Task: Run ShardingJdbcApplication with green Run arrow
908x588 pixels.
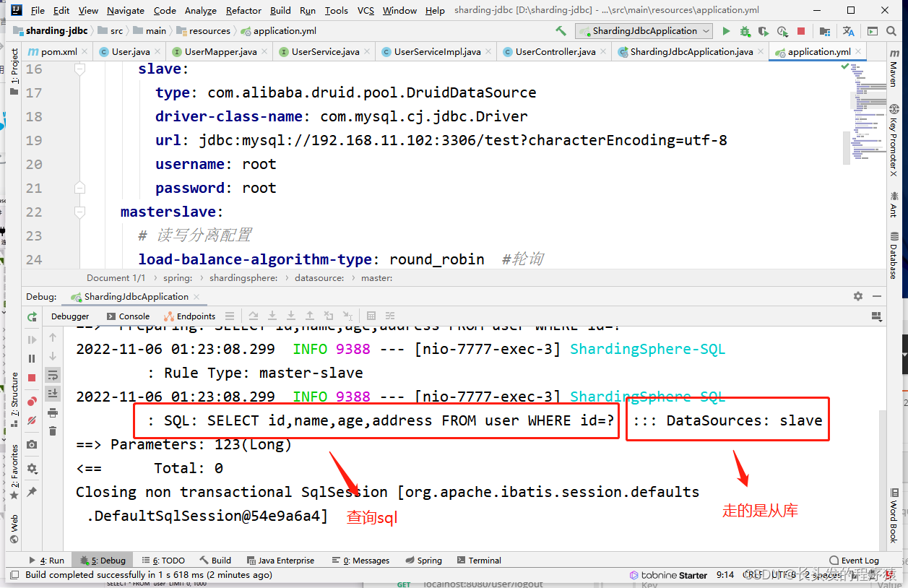Action: (x=727, y=31)
